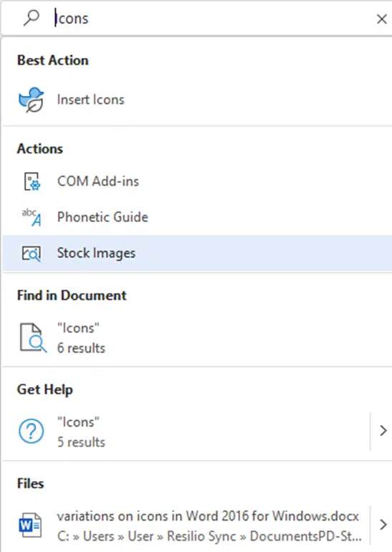Click the Phonetic Guide abc icon
Viewport: 392px width, 552px height.
[x=32, y=217]
